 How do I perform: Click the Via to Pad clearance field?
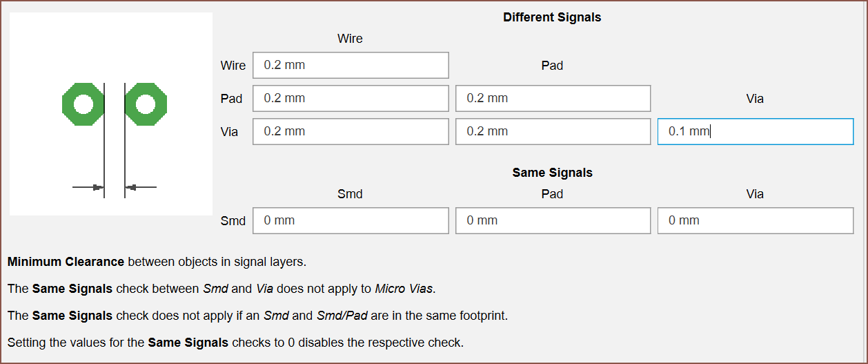pyautogui.click(x=553, y=131)
